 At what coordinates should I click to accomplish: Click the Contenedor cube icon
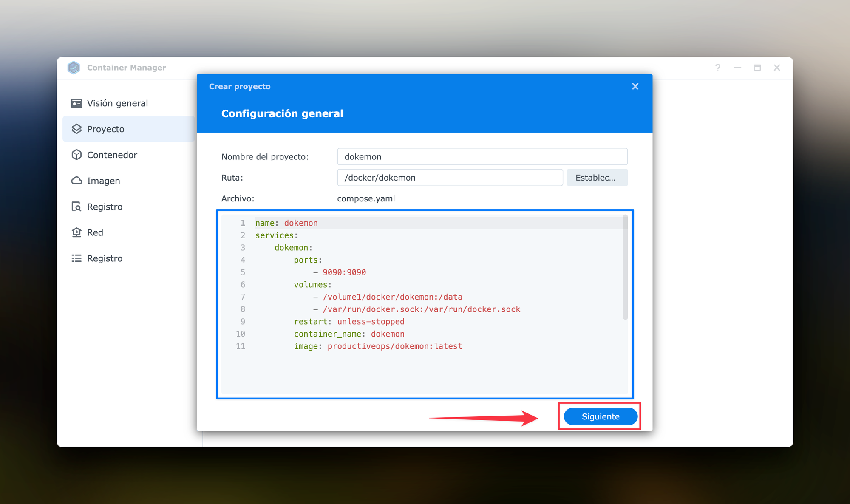tap(76, 155)
